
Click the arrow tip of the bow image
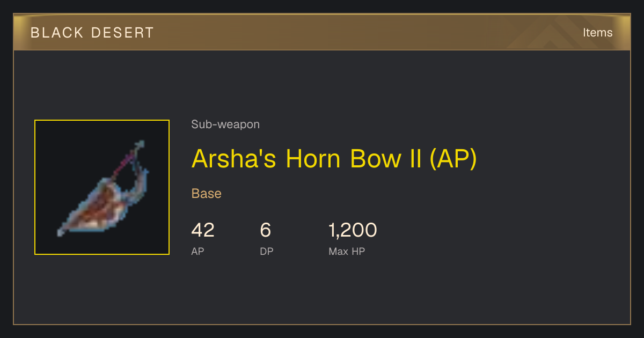coord(140,144)
